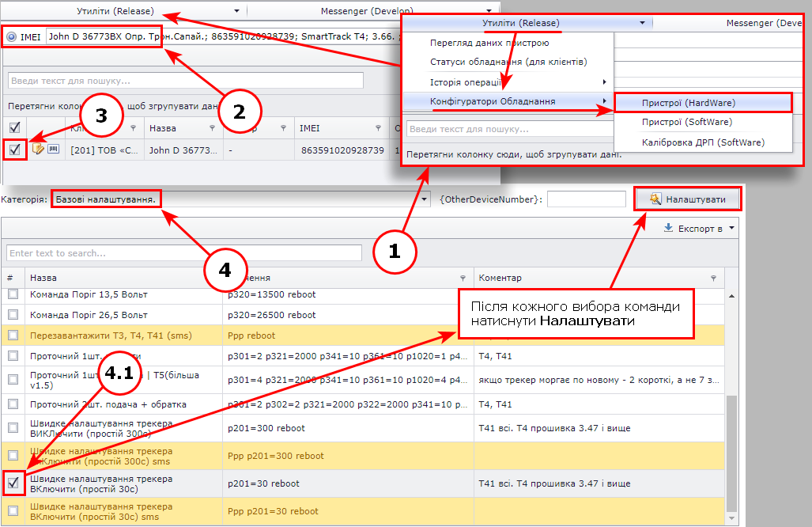Image resolution: width=812 pixels, height=527 pixels.
Task: Click the Введи текст для пошуку field in the left window
Action: [x=185, y=81]
